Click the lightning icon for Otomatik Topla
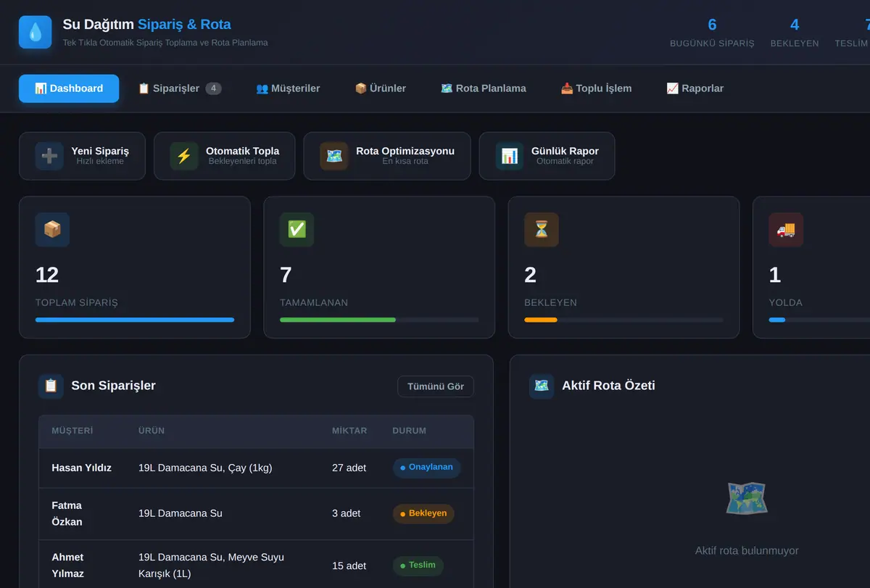Viewport: 870px width, 588px height. click(184, 156)
